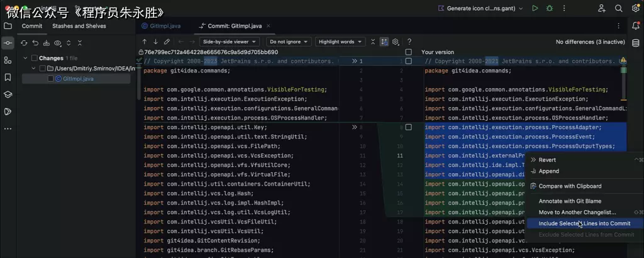Jump to the next difference arrow
Viewport: 644px width, 258px height.
coord(155,42)
